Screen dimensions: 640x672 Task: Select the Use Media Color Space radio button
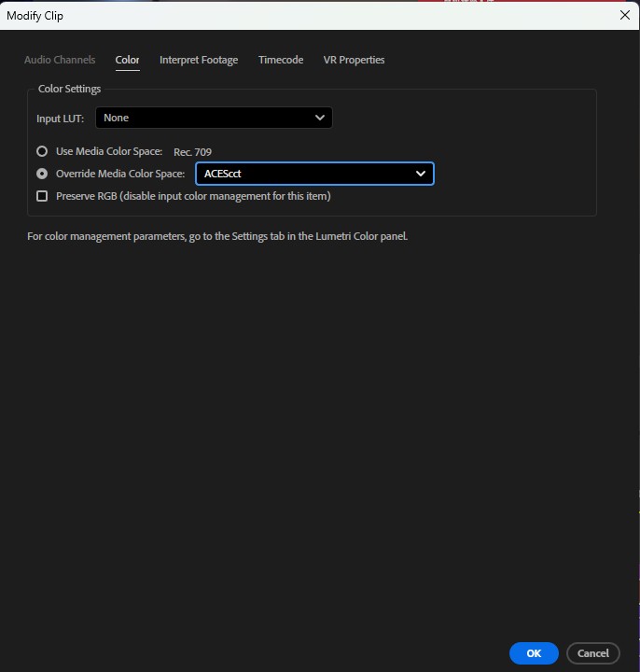(x=42, y=151)
